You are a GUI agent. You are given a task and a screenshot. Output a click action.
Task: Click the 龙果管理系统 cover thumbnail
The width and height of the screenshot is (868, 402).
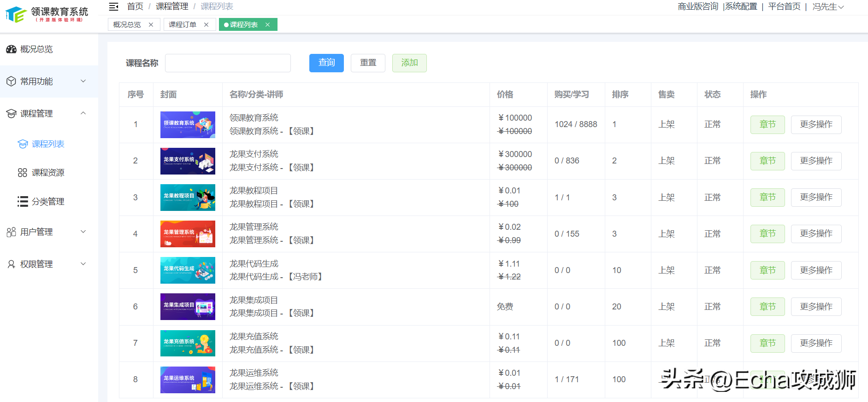[188, 234]
